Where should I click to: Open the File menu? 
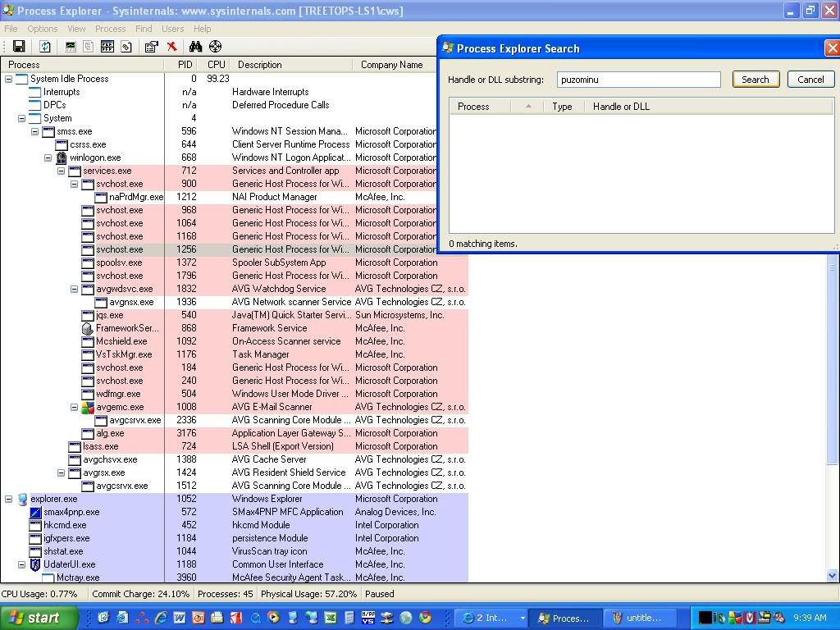click(11, 29)
